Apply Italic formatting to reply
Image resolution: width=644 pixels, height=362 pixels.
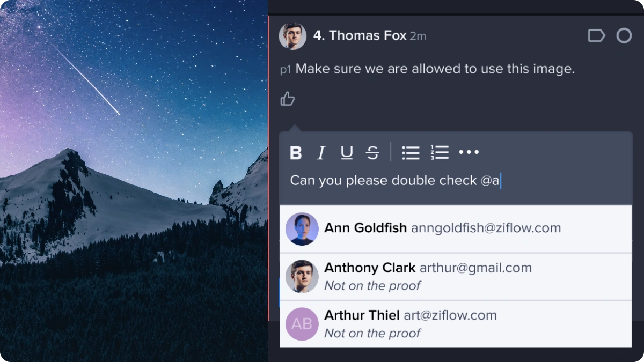(321, 153)
